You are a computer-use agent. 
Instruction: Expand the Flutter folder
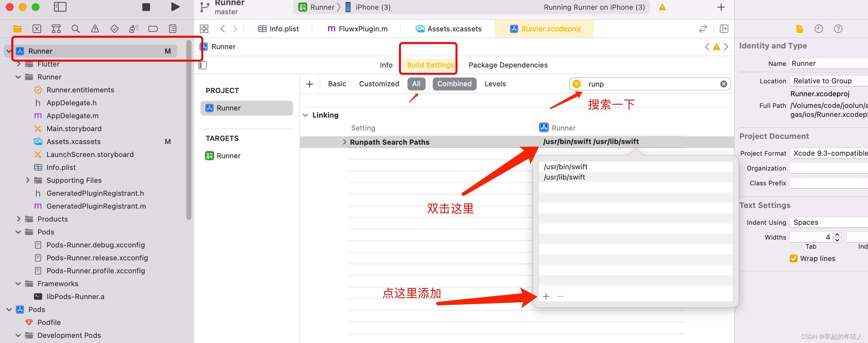point(18,64)
